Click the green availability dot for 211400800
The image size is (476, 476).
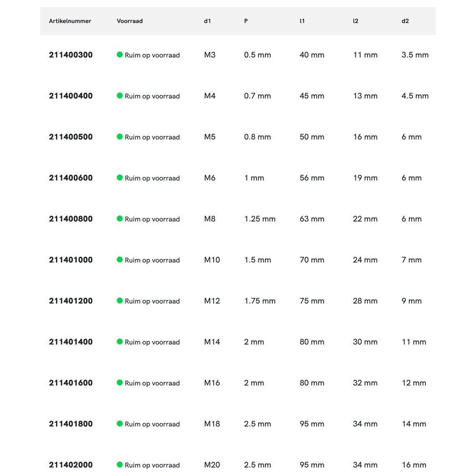coord(120,218)
